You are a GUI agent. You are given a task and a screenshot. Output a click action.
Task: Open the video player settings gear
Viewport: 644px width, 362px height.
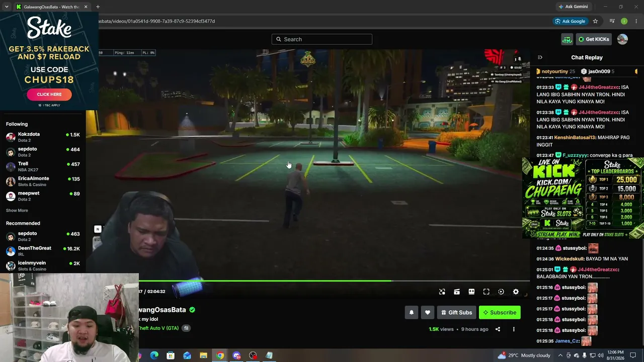click(x=516, y=292)
